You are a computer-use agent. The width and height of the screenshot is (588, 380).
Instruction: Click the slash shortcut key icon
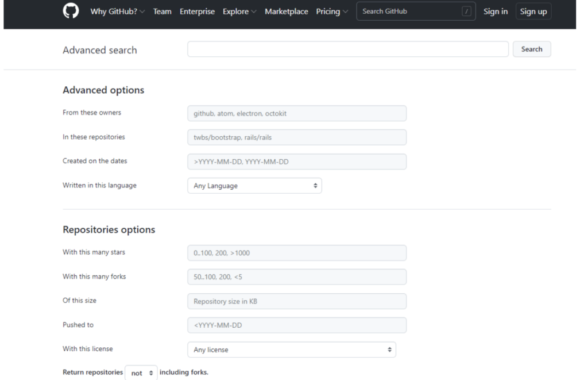466,11
